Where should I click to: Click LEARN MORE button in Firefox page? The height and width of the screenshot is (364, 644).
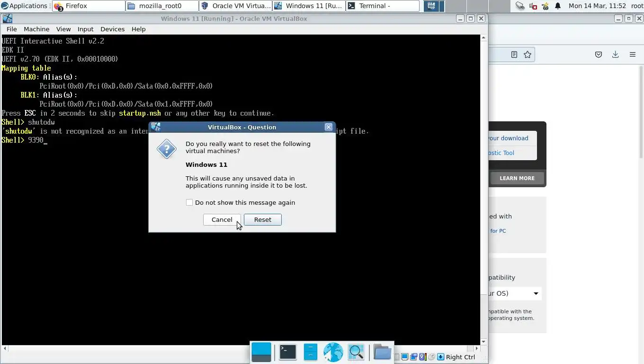(x=517, y=178)
